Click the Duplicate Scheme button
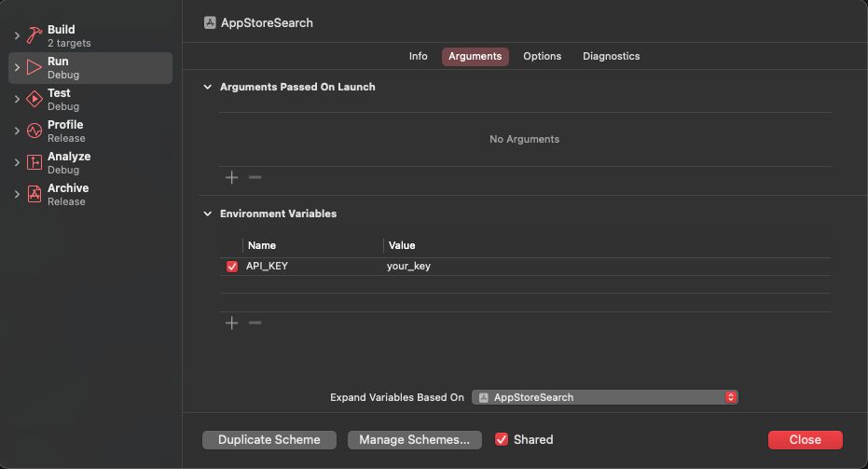Viewport: 868px width, 469px height. tap(269, 439)
